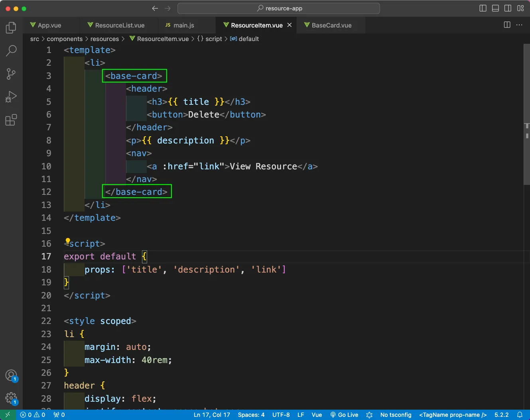Change end of line sequence LF
530x420 pixels.
(301, 415)
